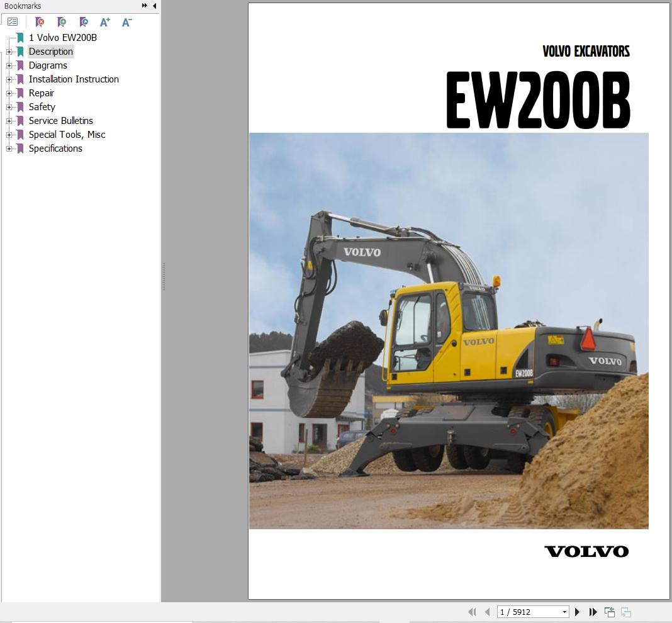Screen dimensions: 672x623
Task: Click the double-arrow panel expand icon
Action: click(145, 6)
